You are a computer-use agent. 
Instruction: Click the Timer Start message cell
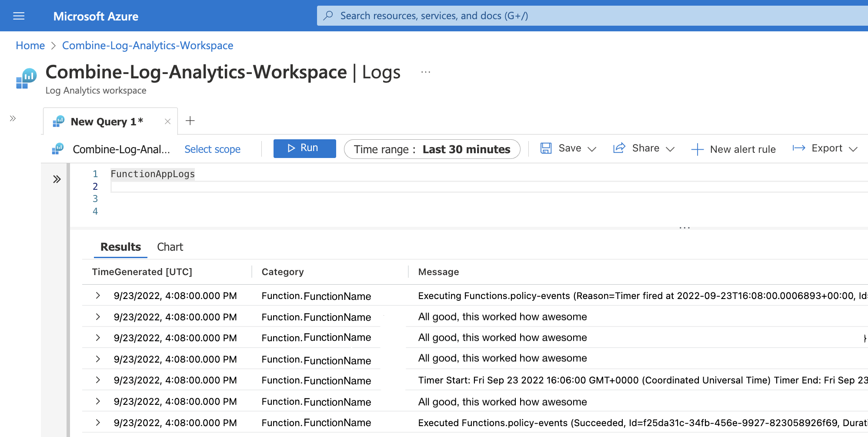(x=643, y=380)
